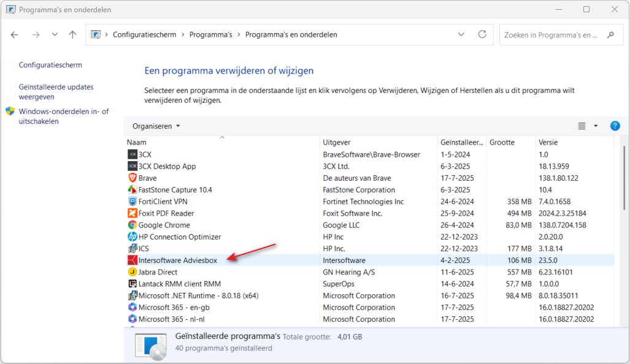Select the Google Chrome row name
Viewport: 630px width, 364px height.
point(164,225)
